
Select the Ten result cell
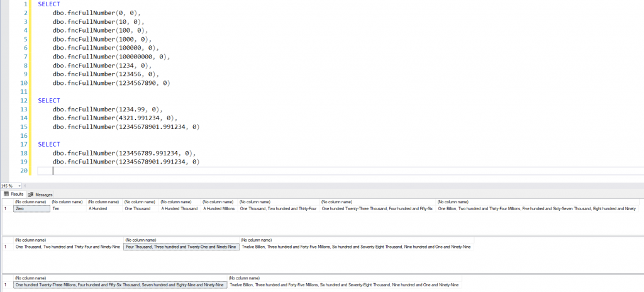pos(69,209)
